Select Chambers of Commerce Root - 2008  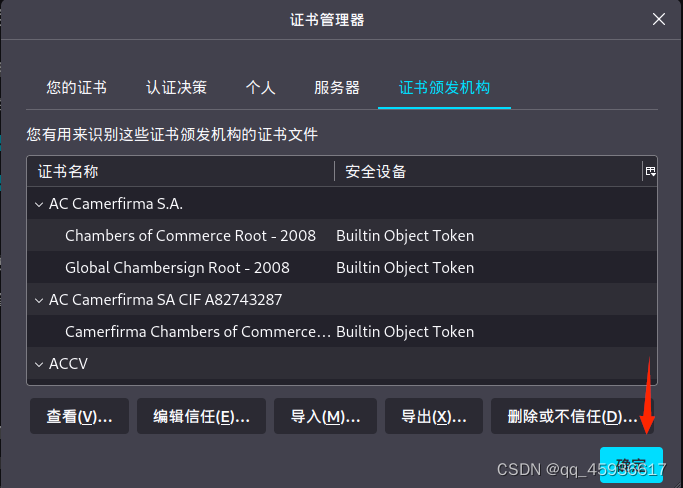(x=190, y=236)
